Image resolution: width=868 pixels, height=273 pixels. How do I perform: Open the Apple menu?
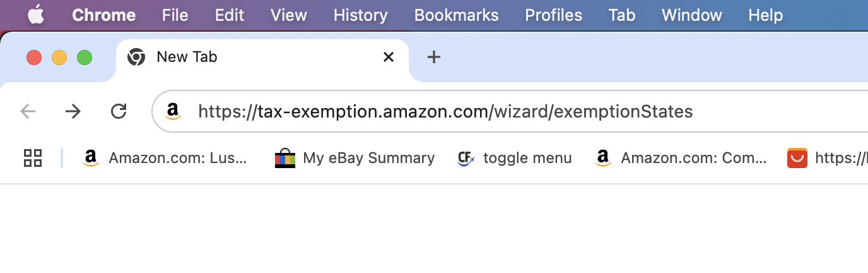click(36, 15)
